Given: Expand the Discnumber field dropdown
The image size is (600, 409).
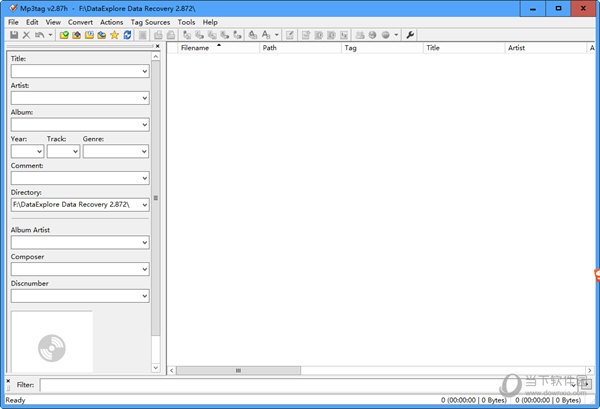Looking at the screenshot, I should 145,296.
